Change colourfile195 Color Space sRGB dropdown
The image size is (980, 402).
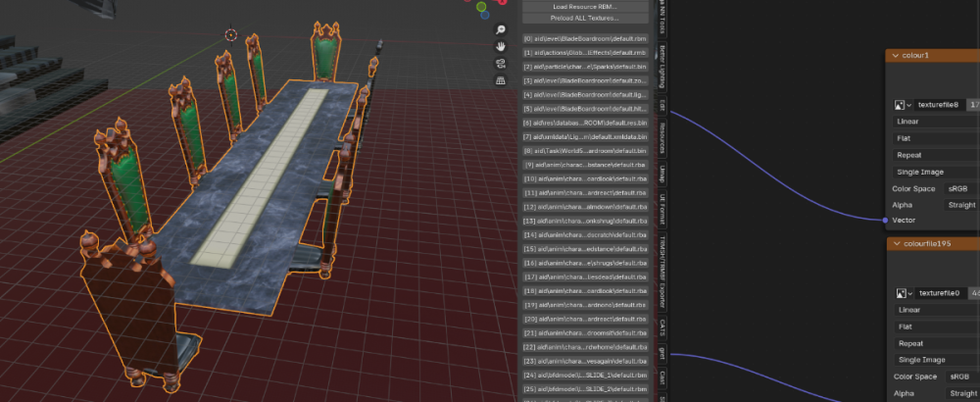coord(963,377)
